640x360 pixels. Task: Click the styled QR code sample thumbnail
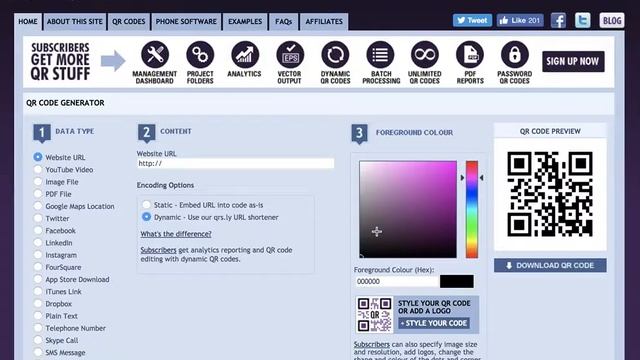[374, 314]
